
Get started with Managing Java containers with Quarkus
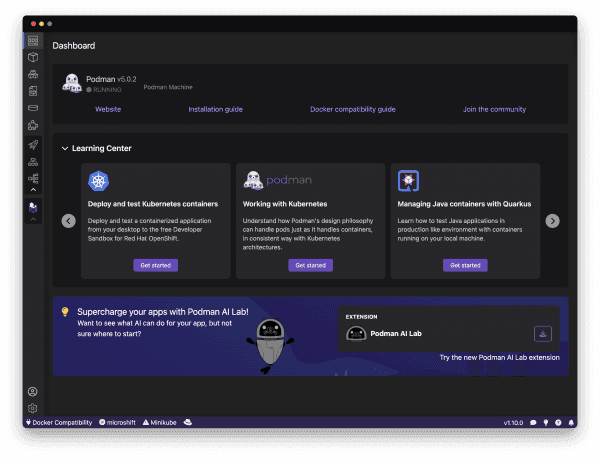[x=465, y=265]
